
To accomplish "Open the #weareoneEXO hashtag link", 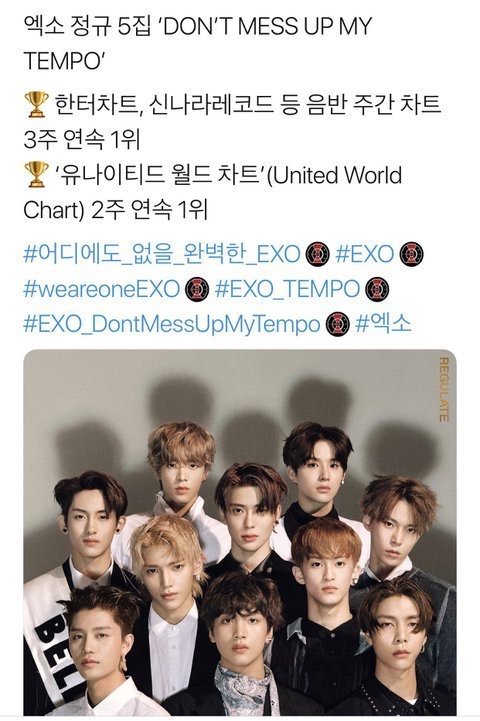I will [x=101, y=289].
